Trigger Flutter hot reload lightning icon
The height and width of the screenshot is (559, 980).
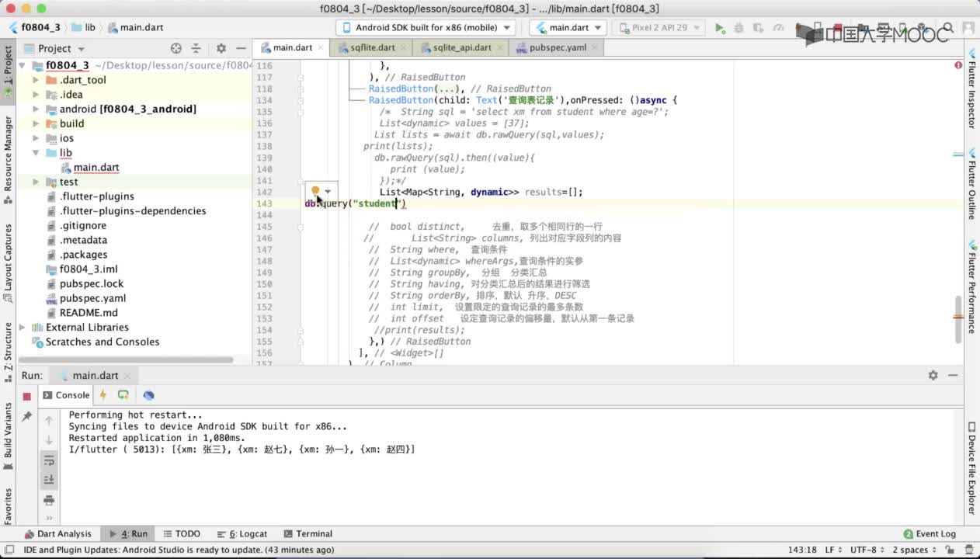[103, 395]
